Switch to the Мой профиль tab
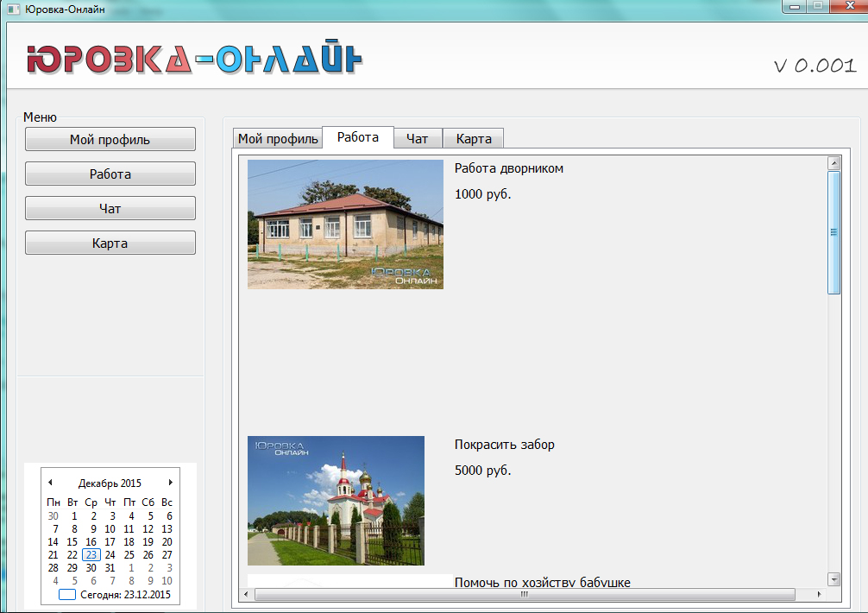868x613 pixels. point(278,139)
